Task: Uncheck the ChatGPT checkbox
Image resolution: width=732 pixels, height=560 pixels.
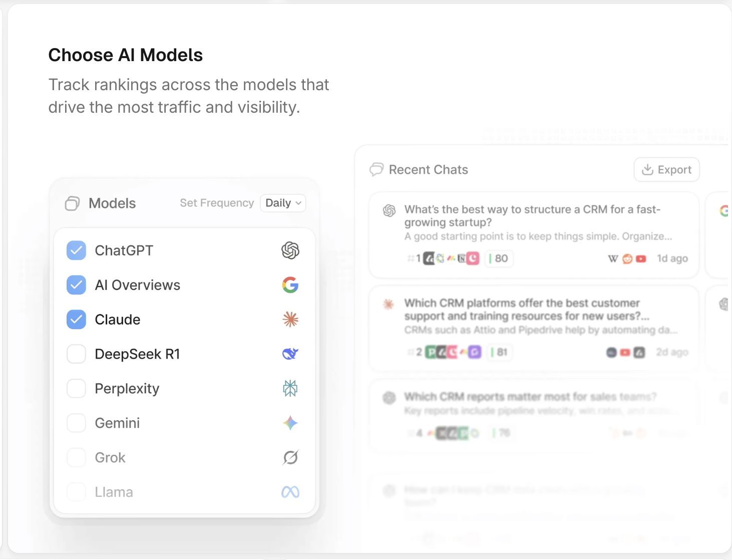Action: click(76, 250)
